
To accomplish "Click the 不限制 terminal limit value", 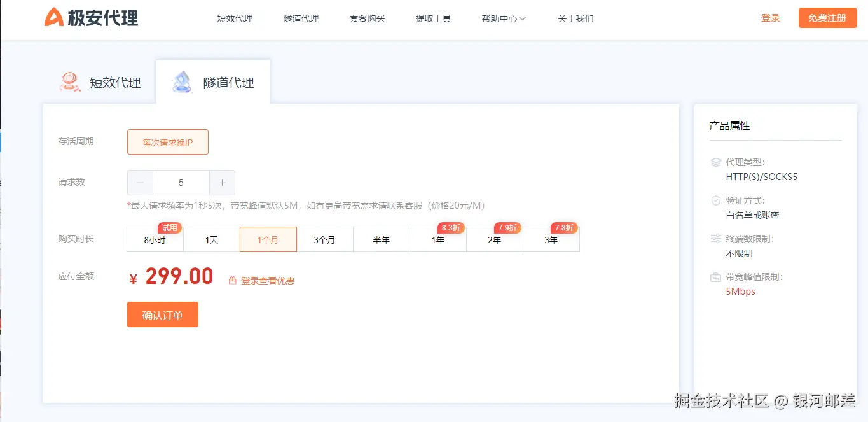I will coord(739,253).
